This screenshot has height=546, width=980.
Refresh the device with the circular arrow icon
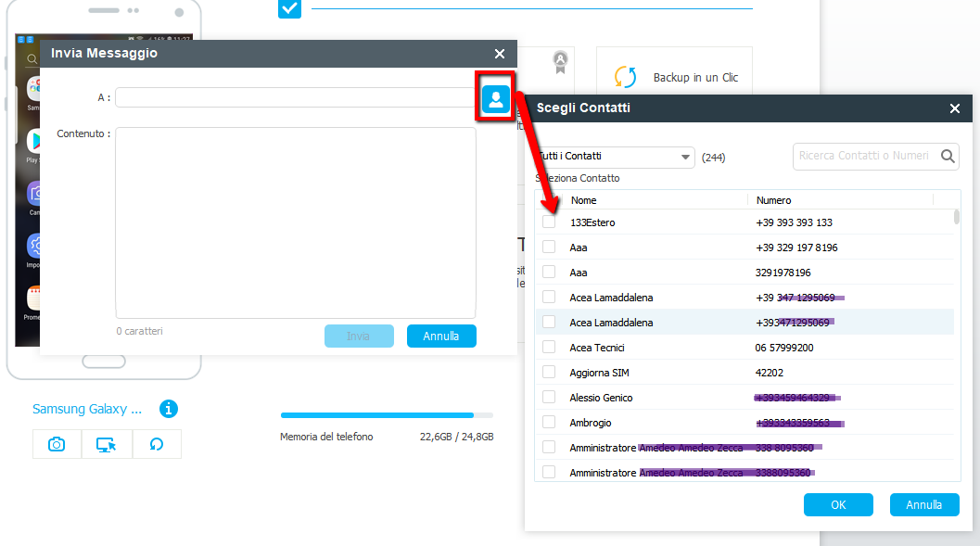pos(157,444)
